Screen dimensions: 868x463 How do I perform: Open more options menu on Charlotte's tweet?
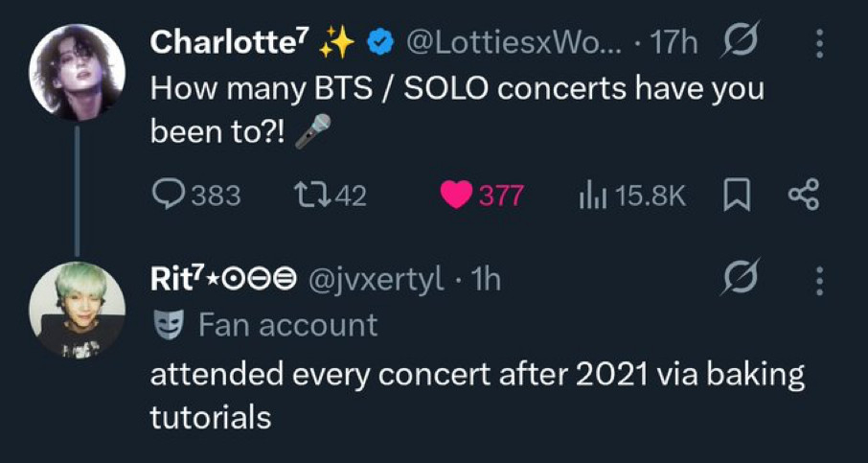pos(817,44)
